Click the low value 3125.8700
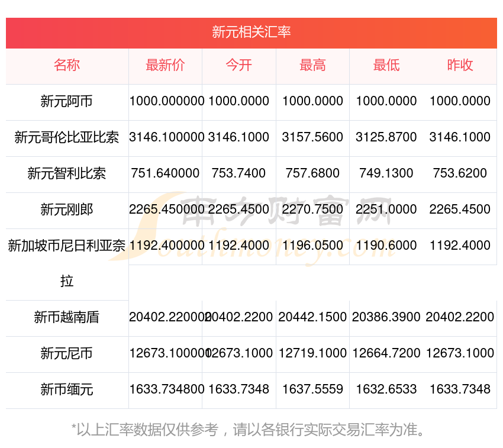This screenshot has width=503, height=448. pos(386,137)
